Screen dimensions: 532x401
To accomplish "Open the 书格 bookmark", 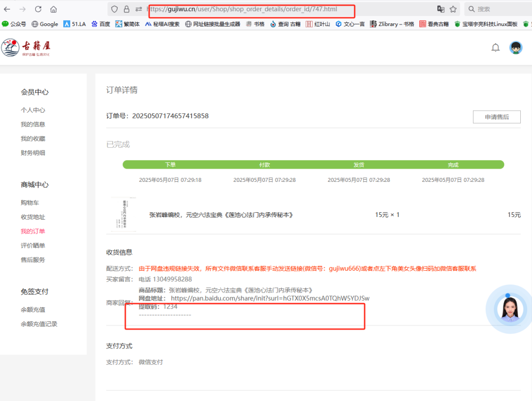I will 255,24.
